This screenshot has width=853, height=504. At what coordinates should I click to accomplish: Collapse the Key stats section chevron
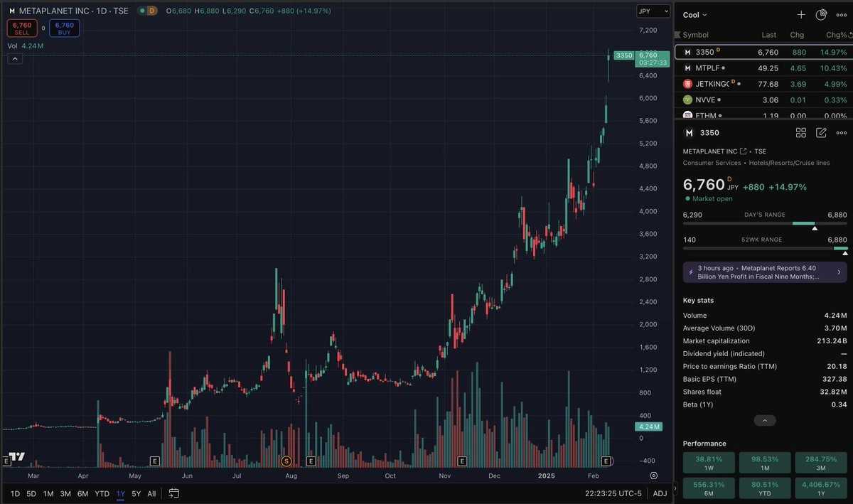[764, 421]
